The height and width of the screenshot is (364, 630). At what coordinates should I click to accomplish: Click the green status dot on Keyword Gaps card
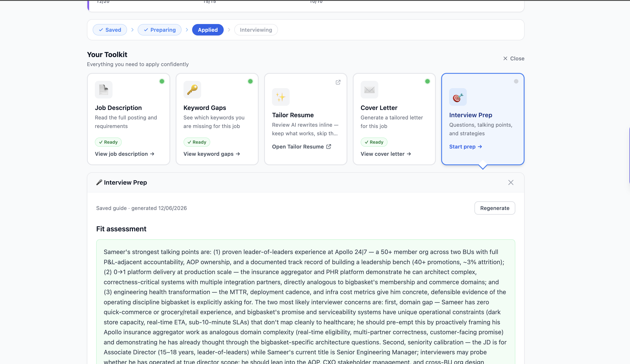[250, 81]
